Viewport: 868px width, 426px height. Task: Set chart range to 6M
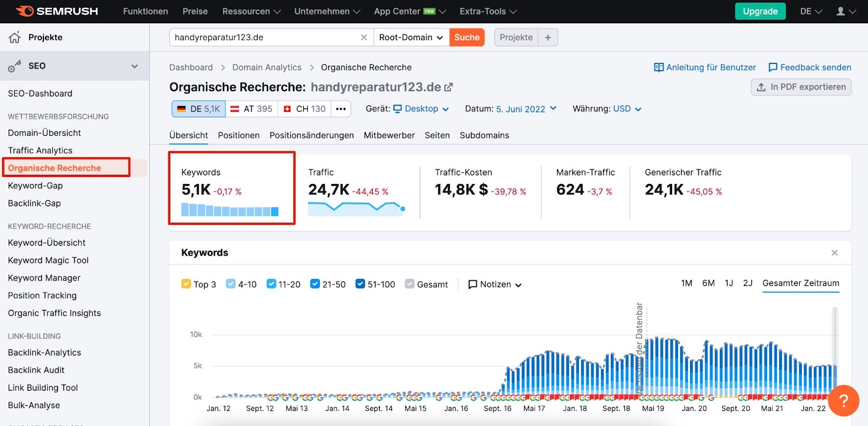pos(709,283)
